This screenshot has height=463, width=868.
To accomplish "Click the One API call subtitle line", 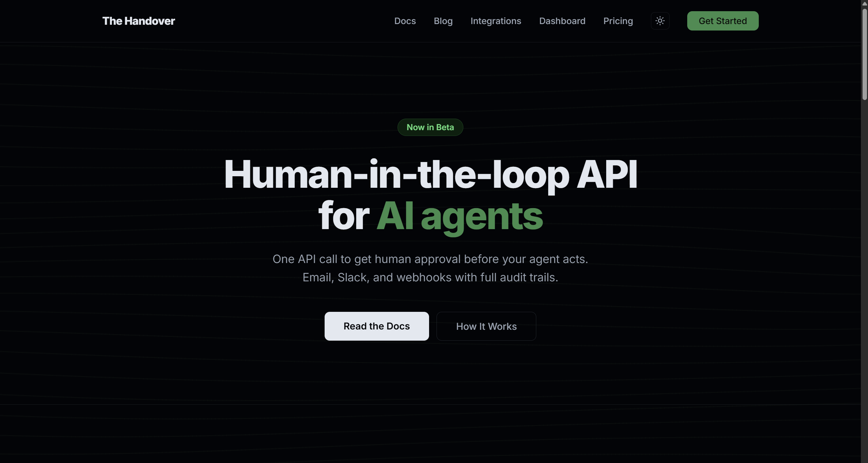I will point(430,259).
